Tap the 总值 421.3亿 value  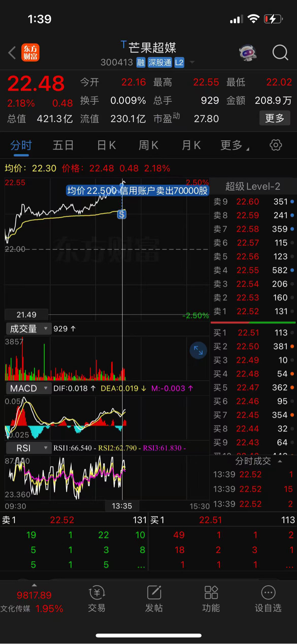[x=40, y=119]
